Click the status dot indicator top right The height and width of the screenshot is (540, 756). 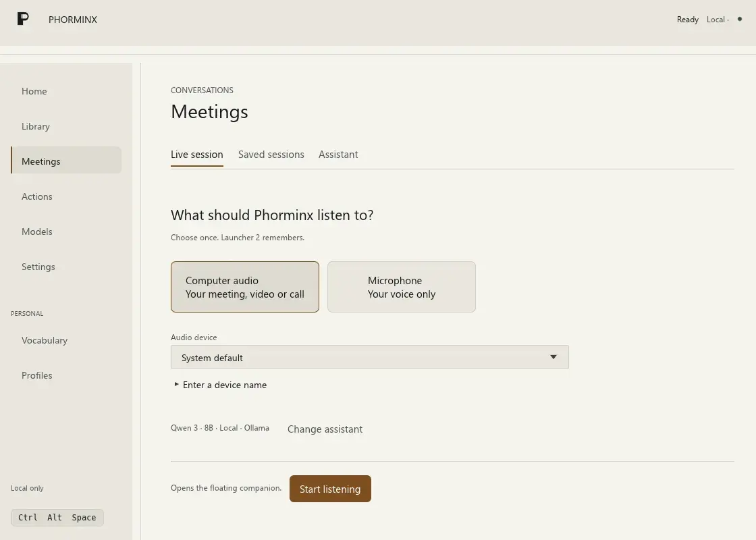pyautogui.click(x=740, y=20)
